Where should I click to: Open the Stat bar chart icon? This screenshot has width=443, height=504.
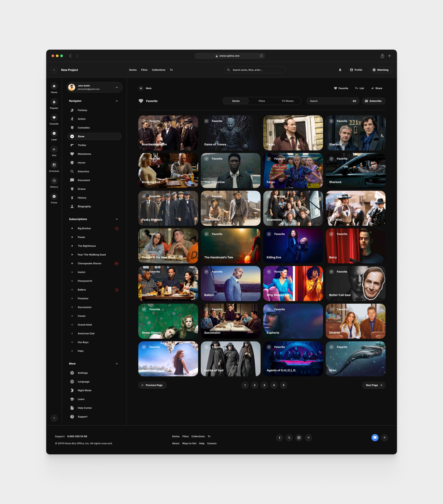pos(54,149)
